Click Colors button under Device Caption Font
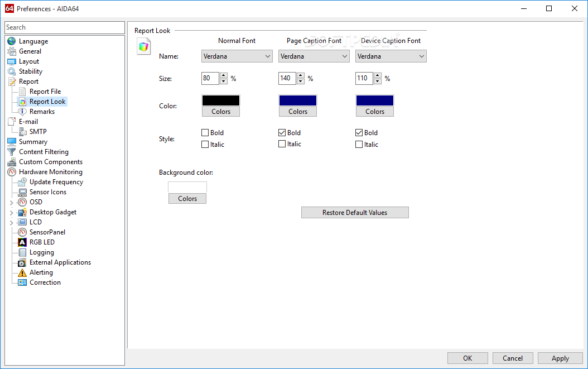This screenshot has height=369, width=588. click(375, 112)
